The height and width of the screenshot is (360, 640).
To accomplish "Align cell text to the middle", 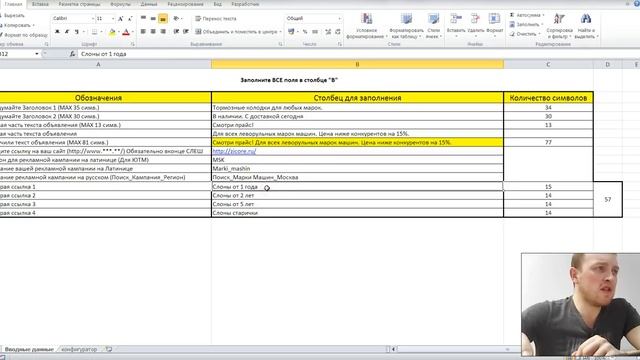I will (153, 18).
